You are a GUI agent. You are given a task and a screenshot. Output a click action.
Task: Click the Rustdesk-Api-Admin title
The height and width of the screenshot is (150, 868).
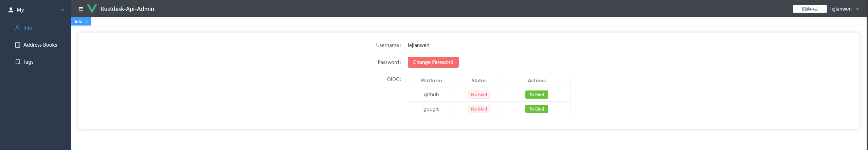(127, 9)
